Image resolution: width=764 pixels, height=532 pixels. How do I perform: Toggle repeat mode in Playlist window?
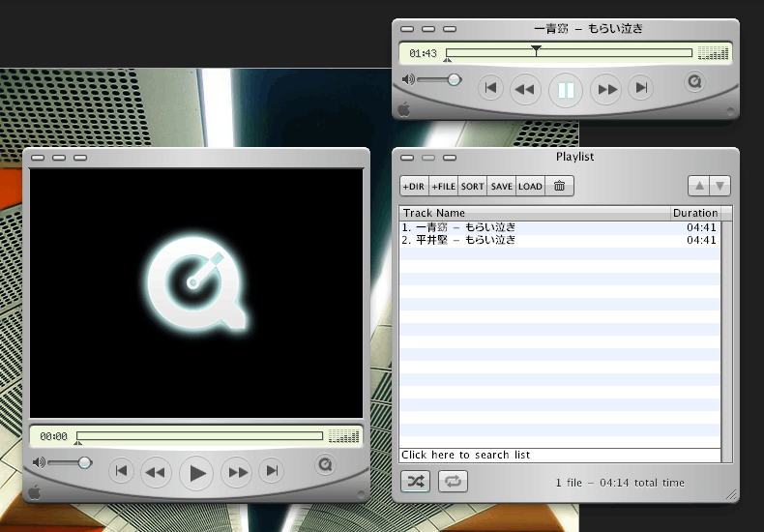click(453, 482)
